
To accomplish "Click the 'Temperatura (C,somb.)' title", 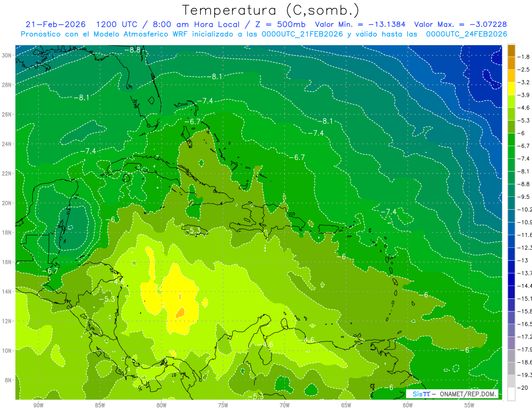I will click(x=270, y=10).
